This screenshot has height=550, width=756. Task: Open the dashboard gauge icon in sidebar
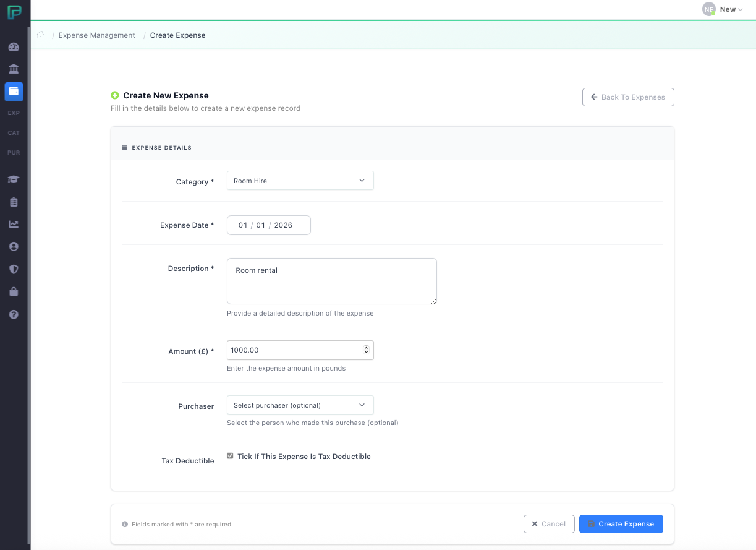14,47
